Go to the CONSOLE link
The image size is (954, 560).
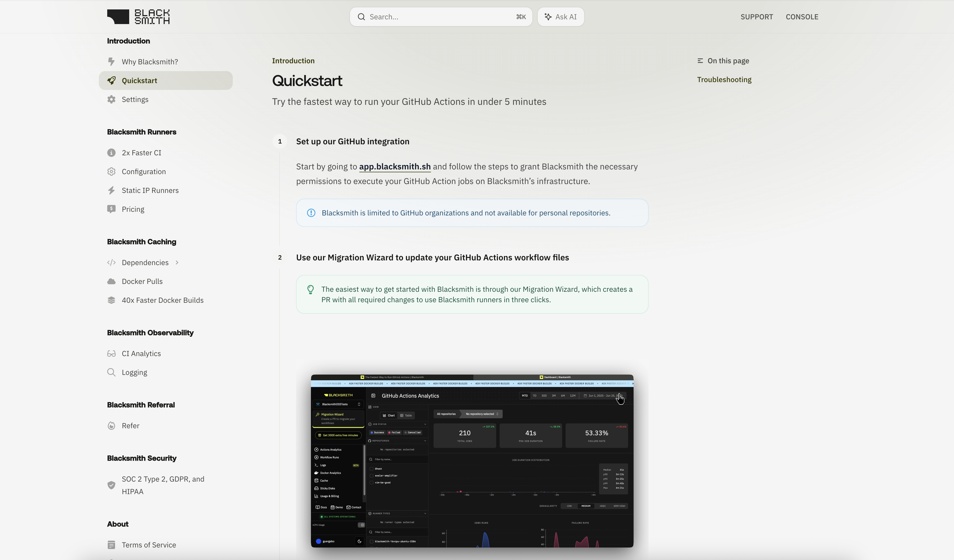point(802,17)
